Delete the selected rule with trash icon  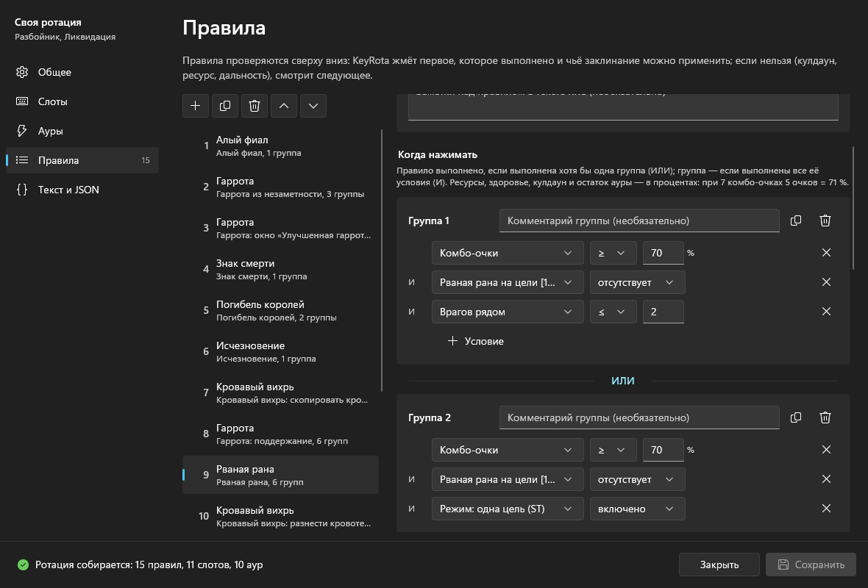tap(254, 106)
